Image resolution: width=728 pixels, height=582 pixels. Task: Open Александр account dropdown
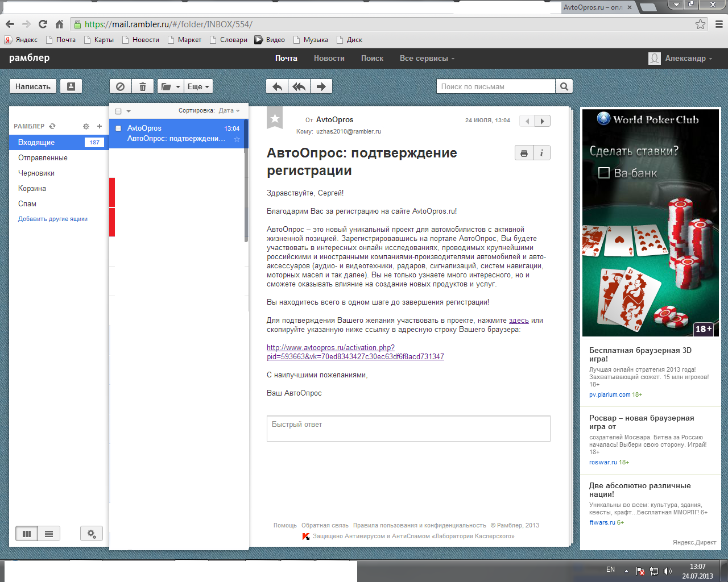pos(681,58)
